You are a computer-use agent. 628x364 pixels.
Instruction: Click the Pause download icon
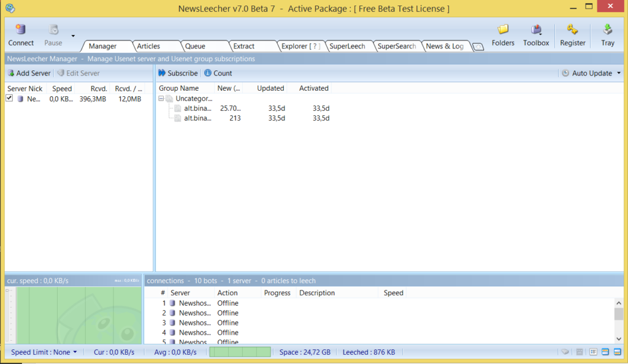point(53,29)
